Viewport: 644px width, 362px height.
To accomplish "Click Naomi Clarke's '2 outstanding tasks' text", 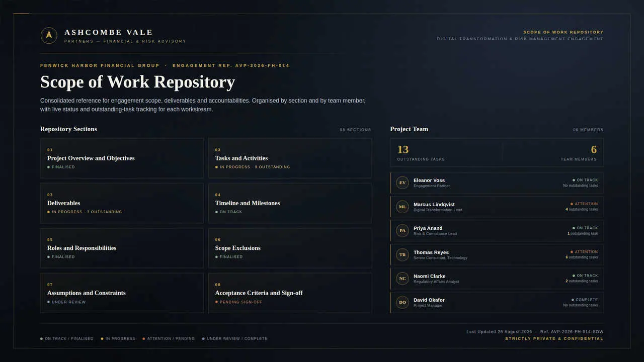I will point(582,281).
